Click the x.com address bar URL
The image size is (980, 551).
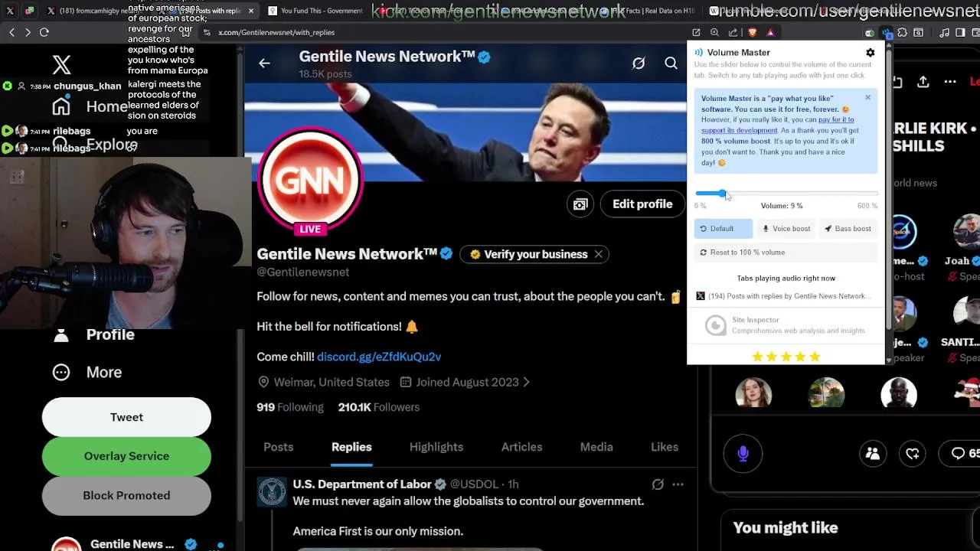(276, 33)
